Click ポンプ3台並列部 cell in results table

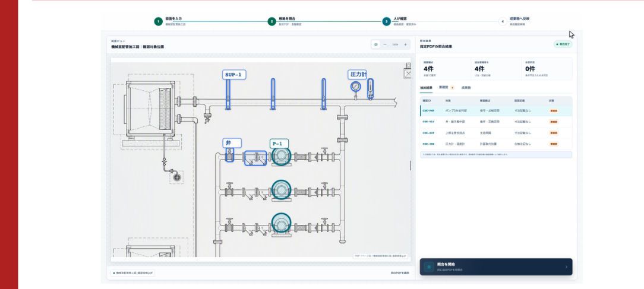[456, 111]
